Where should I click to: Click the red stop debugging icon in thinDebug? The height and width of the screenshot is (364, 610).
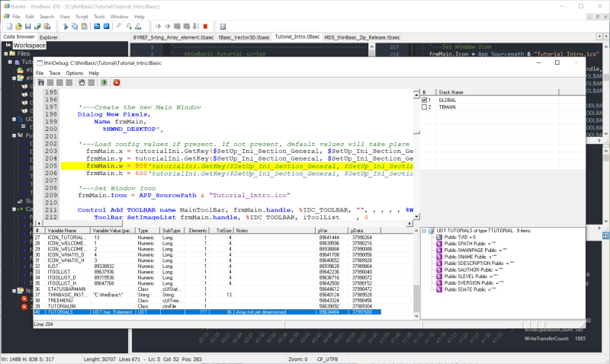(x=117, y=82)
